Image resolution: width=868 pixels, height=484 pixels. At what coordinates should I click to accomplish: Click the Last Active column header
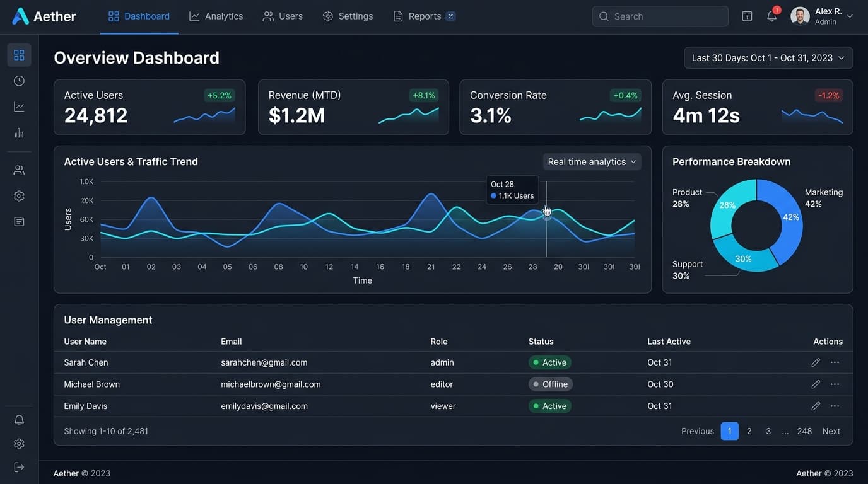pos(669,342)
